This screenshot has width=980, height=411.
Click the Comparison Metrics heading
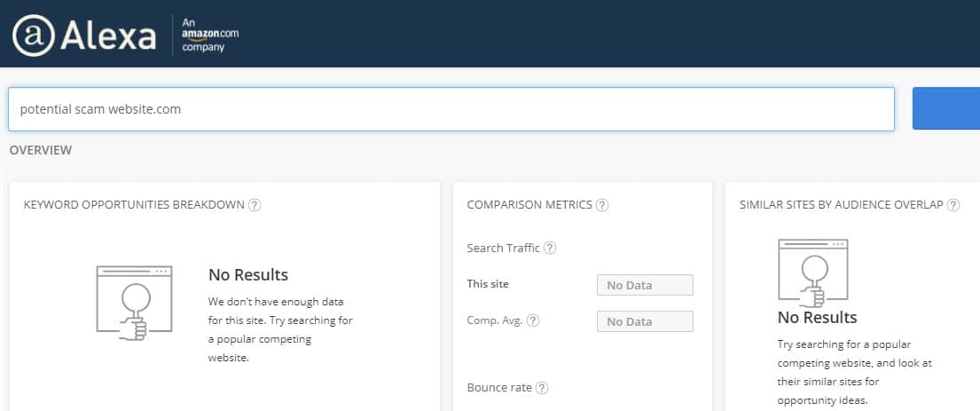point(529,205)
